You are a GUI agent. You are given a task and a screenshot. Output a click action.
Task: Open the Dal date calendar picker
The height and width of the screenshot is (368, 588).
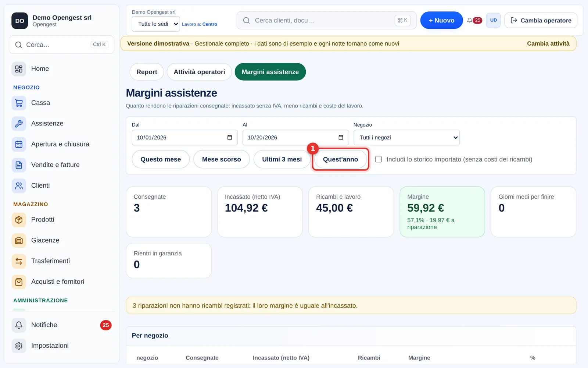(x=230, y=138)
